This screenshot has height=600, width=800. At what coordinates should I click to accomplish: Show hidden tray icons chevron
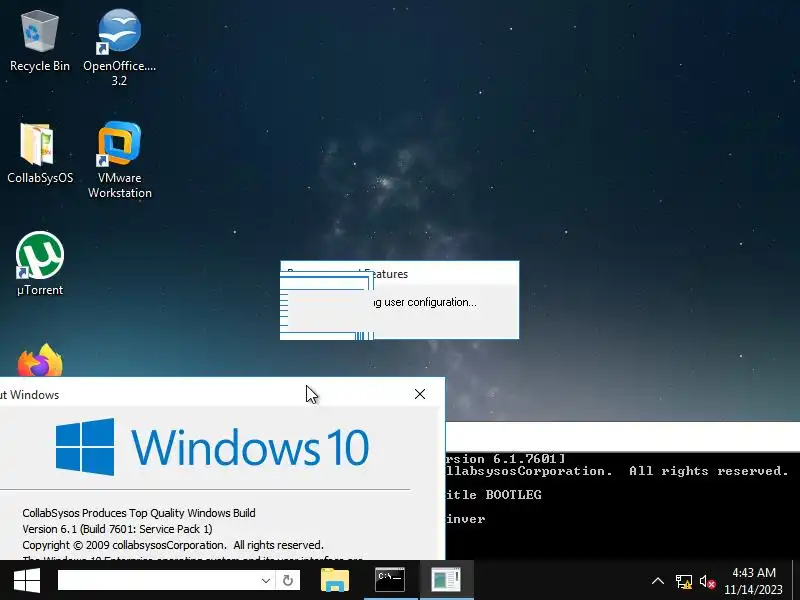click(x=658, y=581)
